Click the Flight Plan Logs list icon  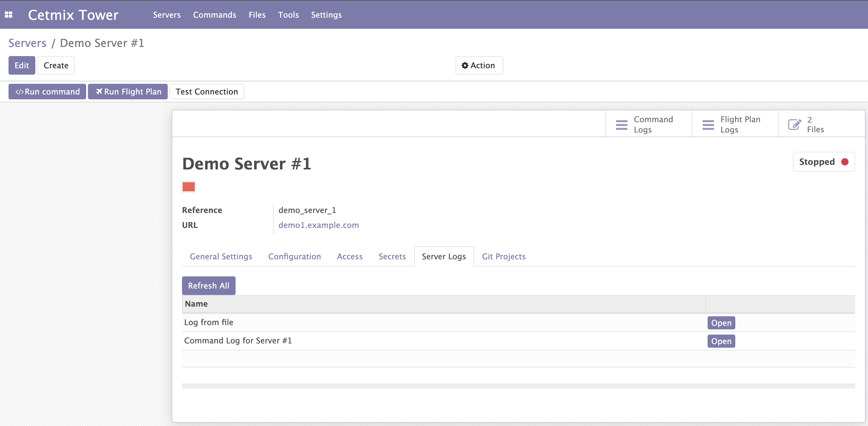(x=708, y=124)
